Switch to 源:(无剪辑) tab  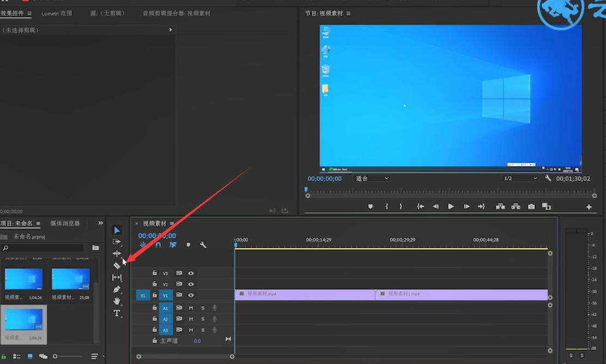tap(107, 13)
